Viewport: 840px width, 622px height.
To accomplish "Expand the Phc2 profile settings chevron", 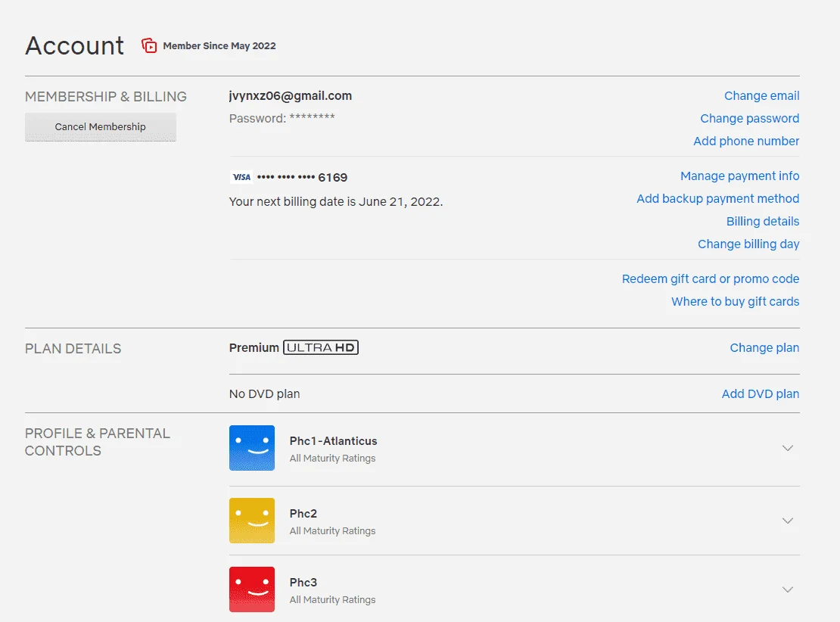I will click(x=787, y=520).
